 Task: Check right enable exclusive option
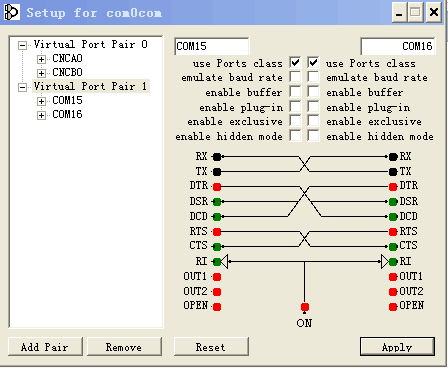pyautogui.click(x=313, y=121)
